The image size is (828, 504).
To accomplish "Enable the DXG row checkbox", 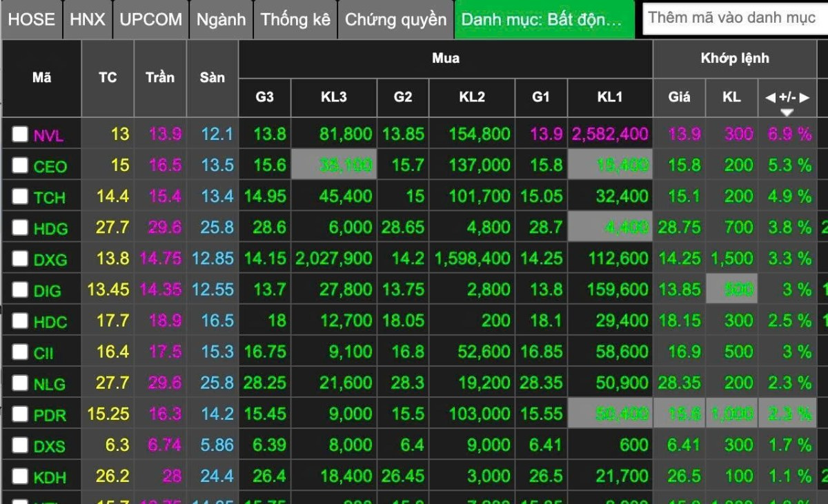I will click(20, 259).
